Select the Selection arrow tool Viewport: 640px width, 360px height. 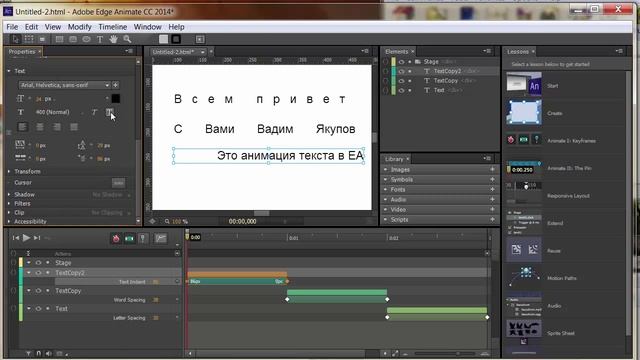(x=16, y=39)
